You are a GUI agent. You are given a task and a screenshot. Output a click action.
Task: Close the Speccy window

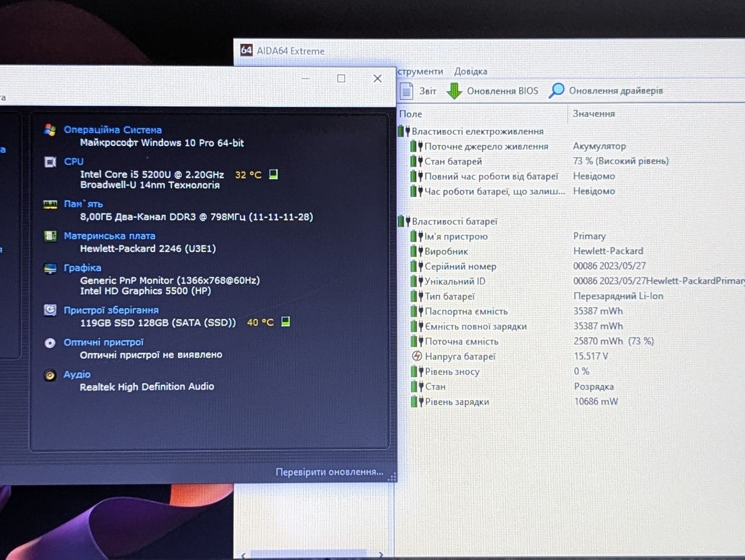click(378, 79)
